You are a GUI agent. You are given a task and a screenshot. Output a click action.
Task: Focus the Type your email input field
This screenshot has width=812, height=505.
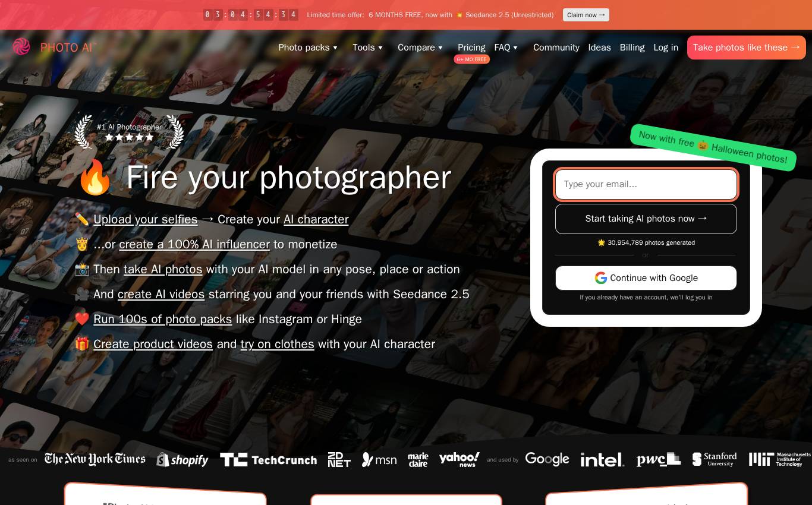click(x=646, y=184)
